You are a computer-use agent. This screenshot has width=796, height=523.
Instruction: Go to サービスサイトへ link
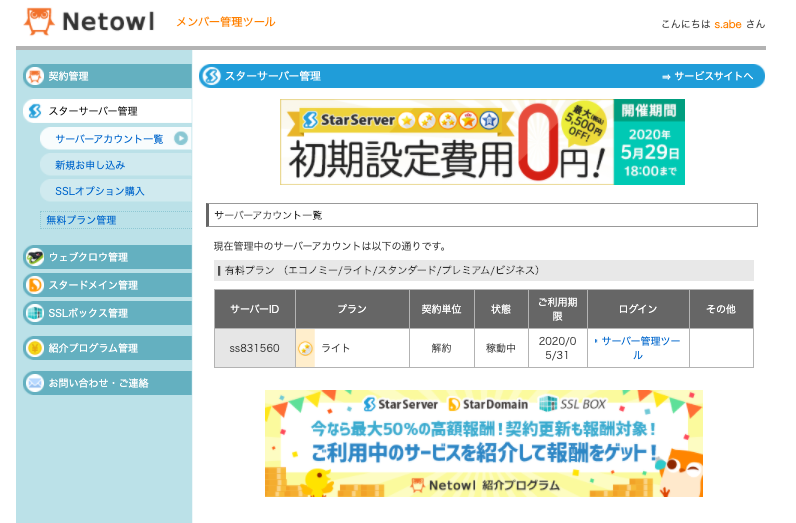click(707, 76)
